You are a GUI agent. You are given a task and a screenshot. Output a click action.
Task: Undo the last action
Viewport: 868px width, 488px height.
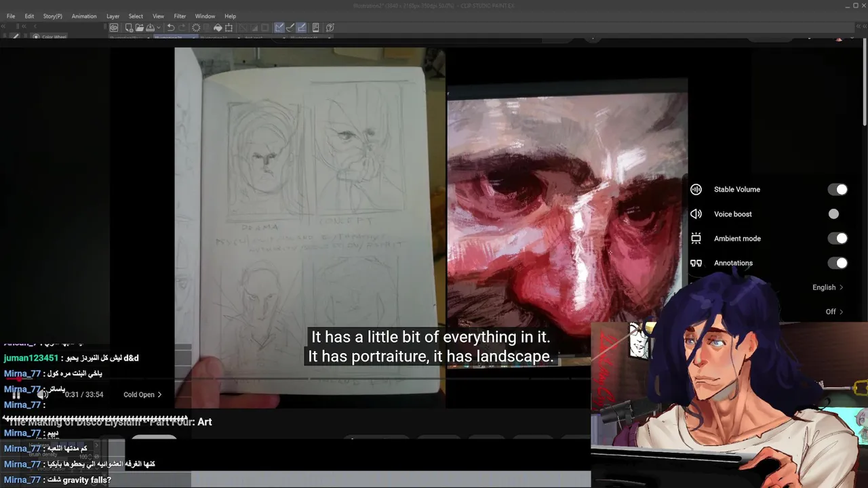[171, 28]
